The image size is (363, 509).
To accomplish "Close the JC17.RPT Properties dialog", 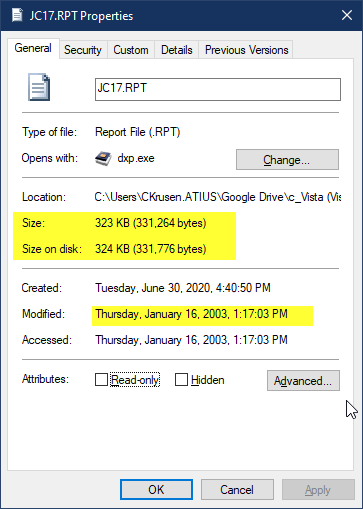I will tap(347, 15).
